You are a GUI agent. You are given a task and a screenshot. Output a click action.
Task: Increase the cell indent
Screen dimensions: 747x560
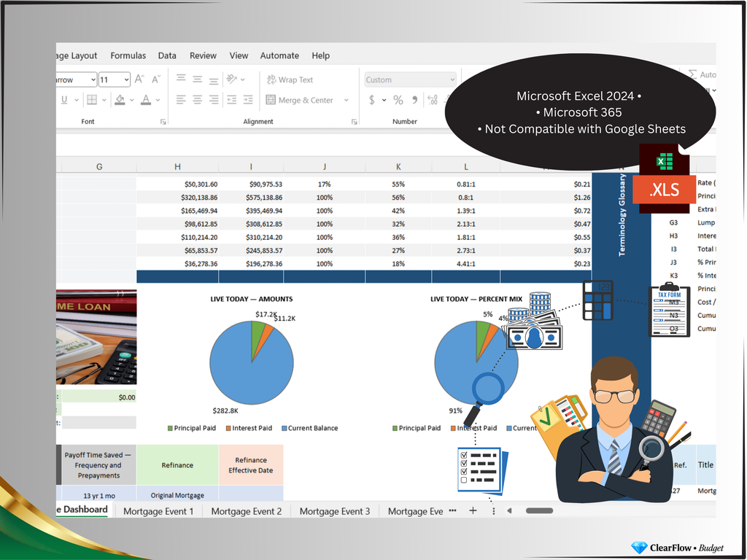pyautogui.click(x=248, y=99)
